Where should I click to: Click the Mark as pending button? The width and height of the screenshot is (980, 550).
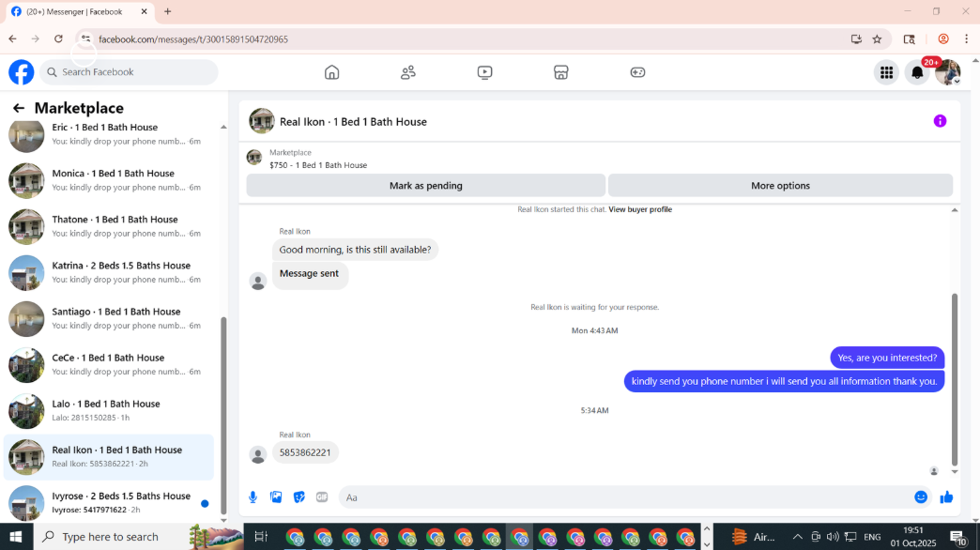point(425,186)
